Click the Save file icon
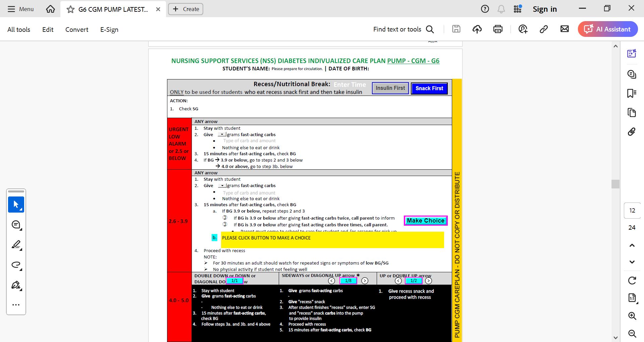This screenshot has height=342, width=644. 456,29
